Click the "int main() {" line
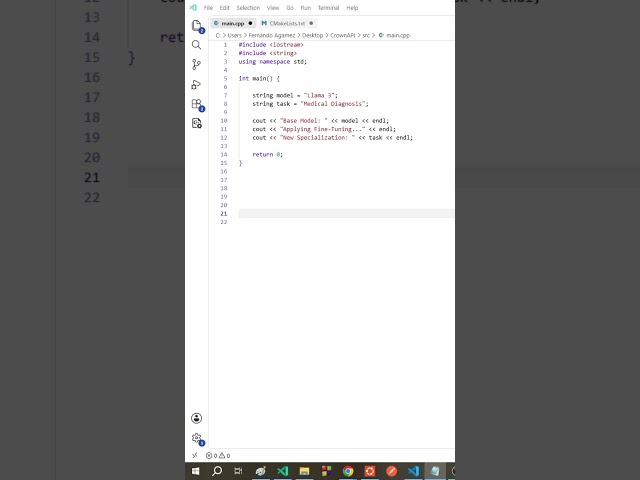The width and height of the screenshot is (640, 480). click(x=259, y=78)
